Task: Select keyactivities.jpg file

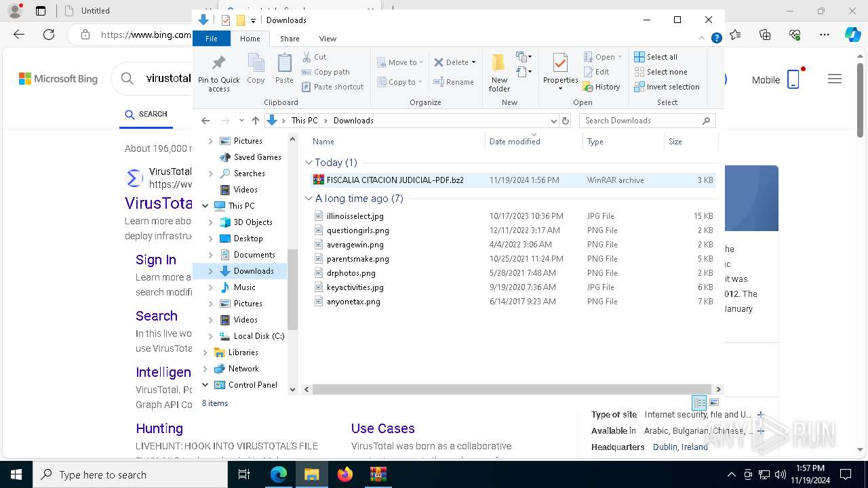Action: coord(513,287)
